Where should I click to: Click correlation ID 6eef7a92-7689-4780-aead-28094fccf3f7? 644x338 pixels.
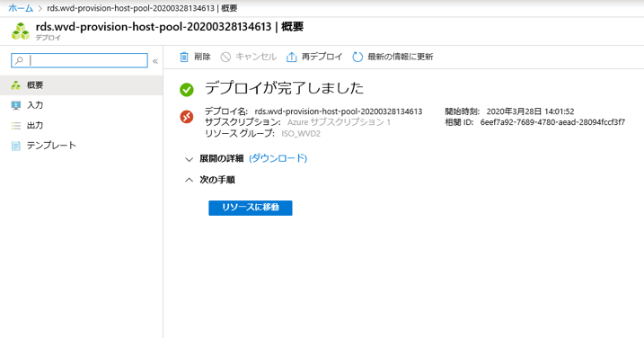[x=552, y=122]
